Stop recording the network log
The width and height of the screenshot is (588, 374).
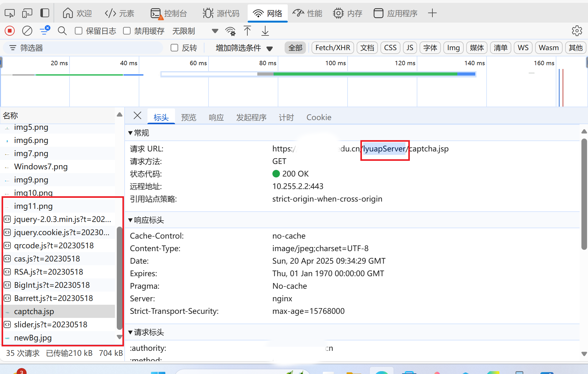click(9, 31)
